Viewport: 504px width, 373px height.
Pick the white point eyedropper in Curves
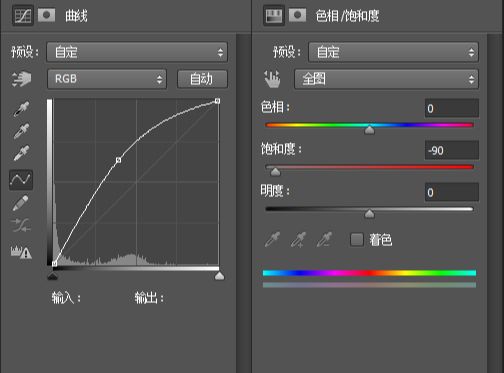pyautogui.click(x=21, y=153)
